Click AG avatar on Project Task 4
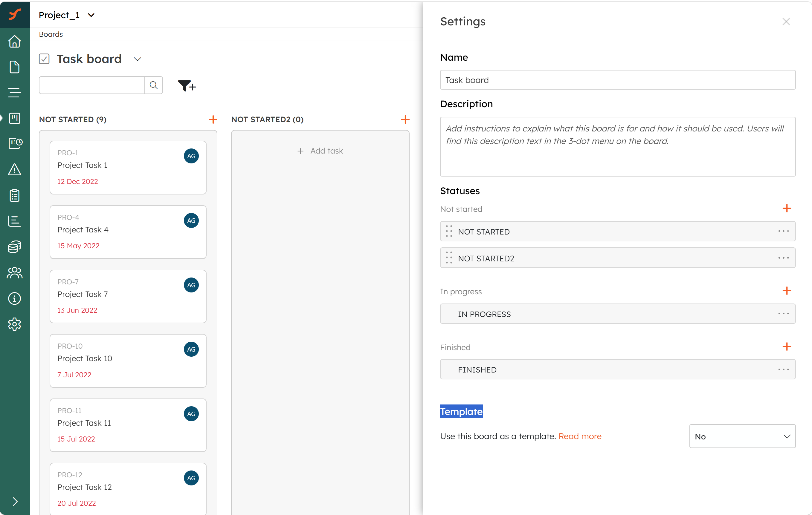 coord(191,221)
